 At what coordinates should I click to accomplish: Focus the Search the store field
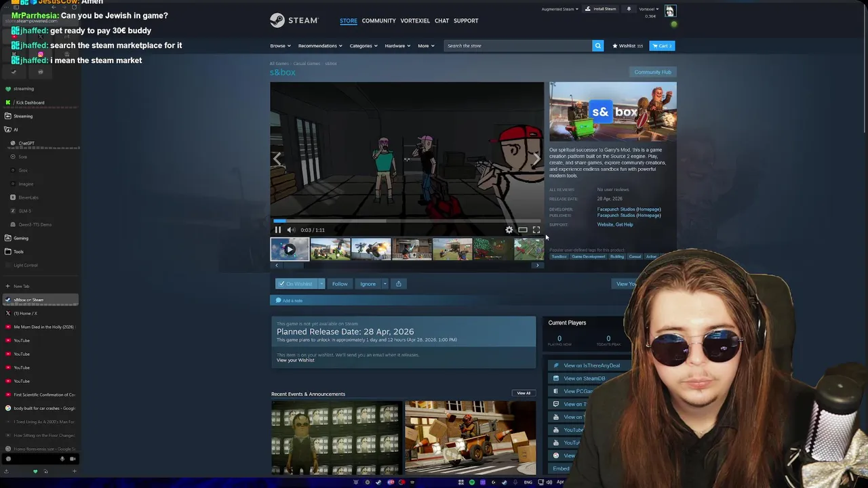[x=518, y=45]
